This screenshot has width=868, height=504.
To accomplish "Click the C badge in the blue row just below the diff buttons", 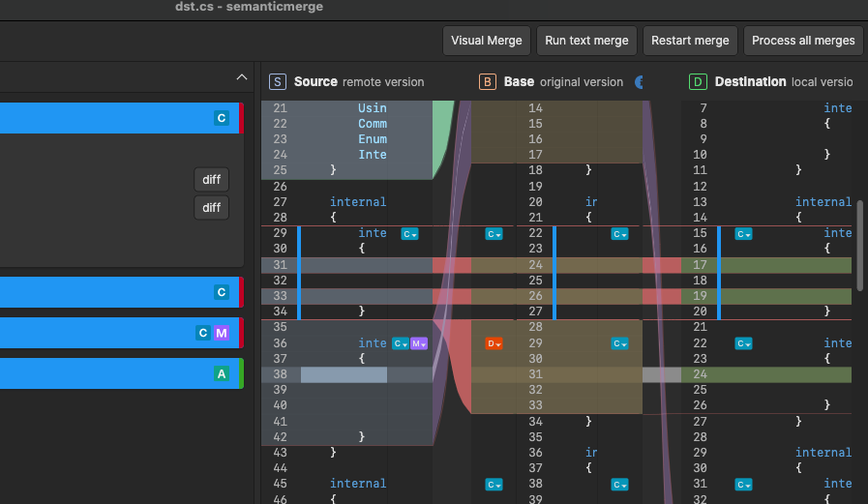I will (222, 292).
